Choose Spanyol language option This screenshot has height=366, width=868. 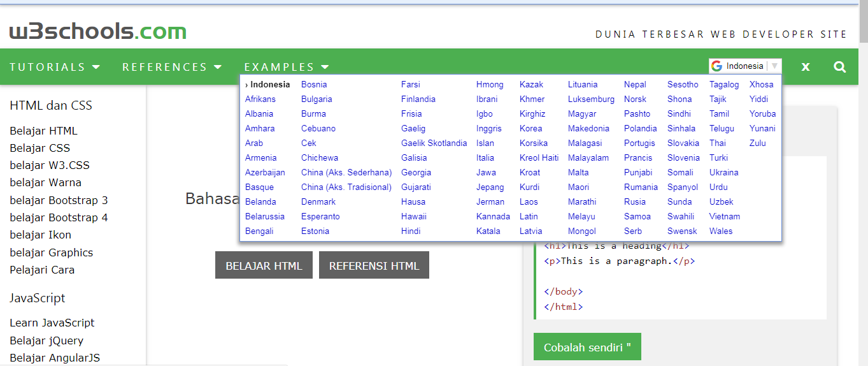[x=683, y=187]
